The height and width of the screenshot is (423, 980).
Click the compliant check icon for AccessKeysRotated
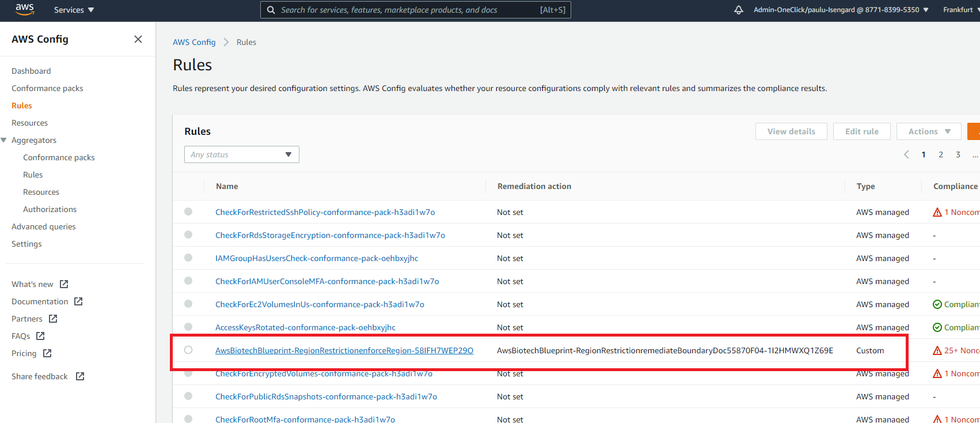(x=937, y=327)
